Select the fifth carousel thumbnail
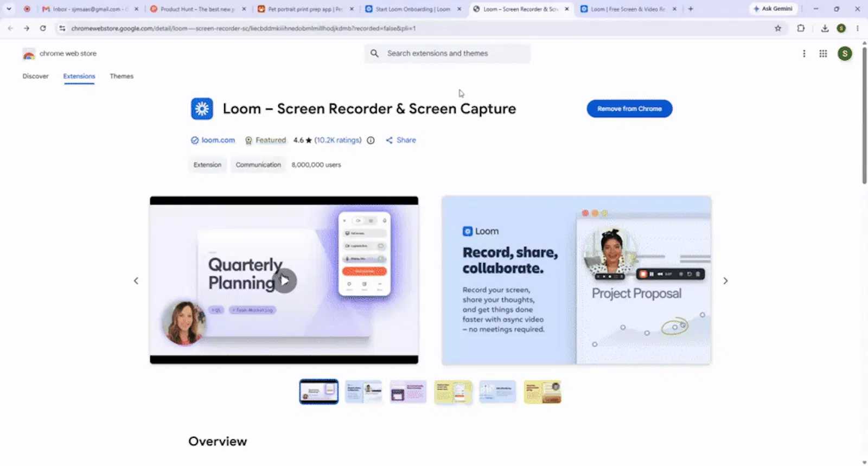This screenshot has width=868, height=466. [497, 392]
